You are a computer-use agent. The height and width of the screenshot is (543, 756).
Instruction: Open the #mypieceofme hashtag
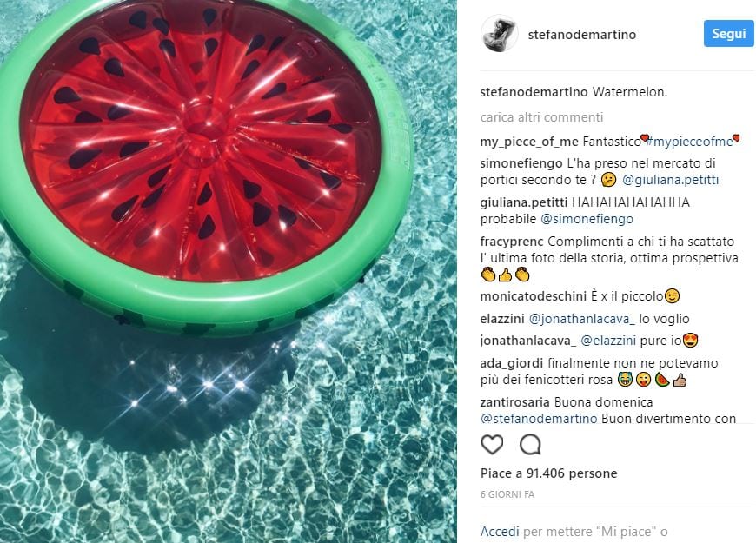tap(689, 142)
